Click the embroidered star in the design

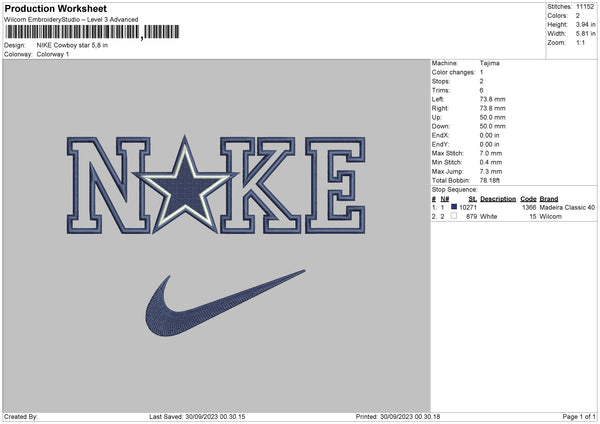[186, 188]
